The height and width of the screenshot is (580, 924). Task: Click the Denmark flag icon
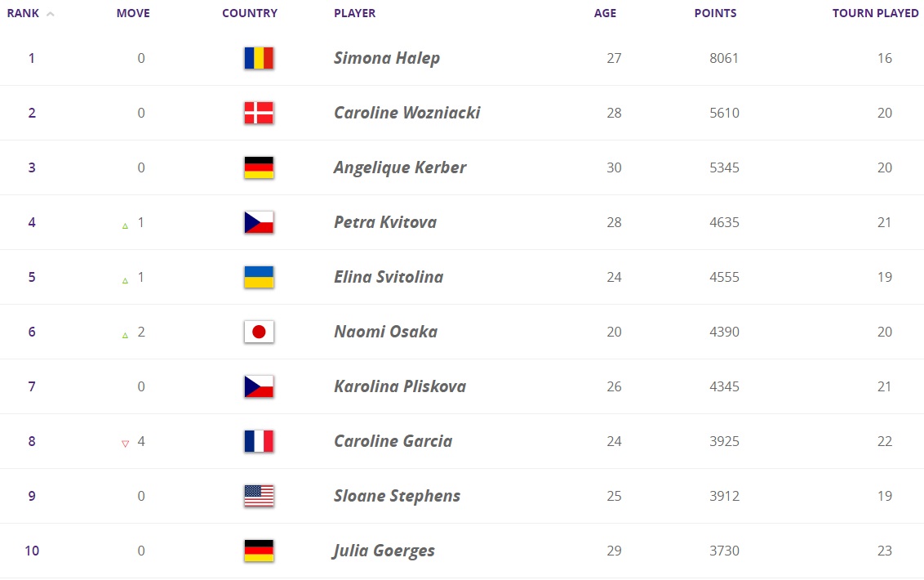[x=259, y=113]
